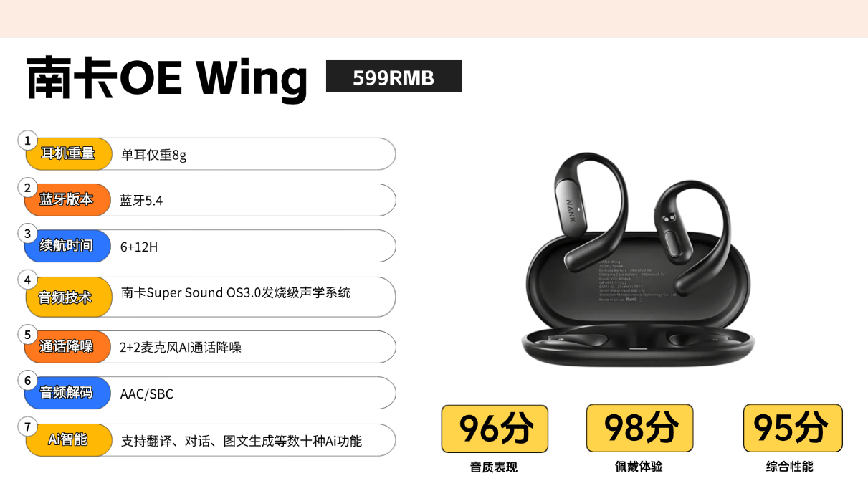Click the number 6 circle badge
The image size is (868, 486).
(27, 380)
